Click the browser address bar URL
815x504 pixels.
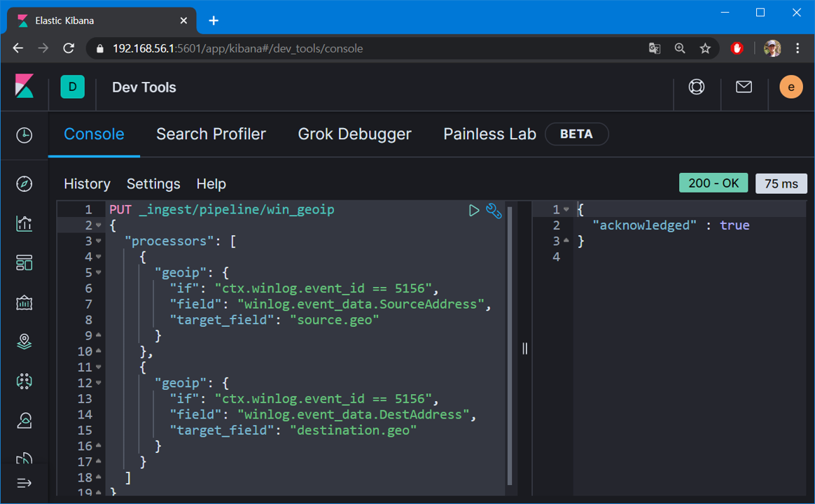pyautogui.click(x=237, y=48)
